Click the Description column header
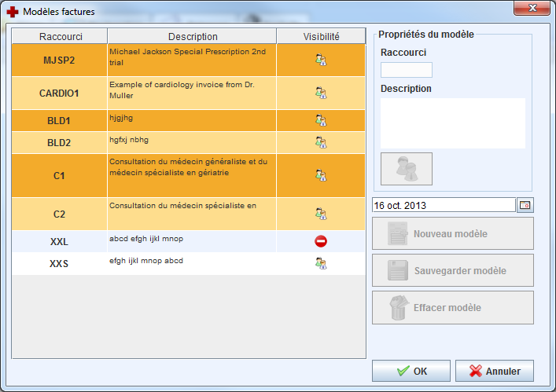This screenshot has height=392, width=556. [192, 36]
